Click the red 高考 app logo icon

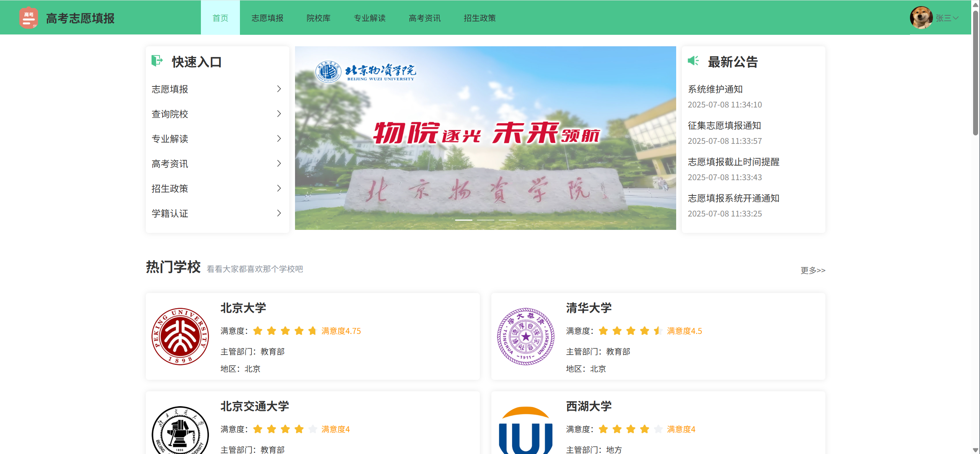[29, 18]
